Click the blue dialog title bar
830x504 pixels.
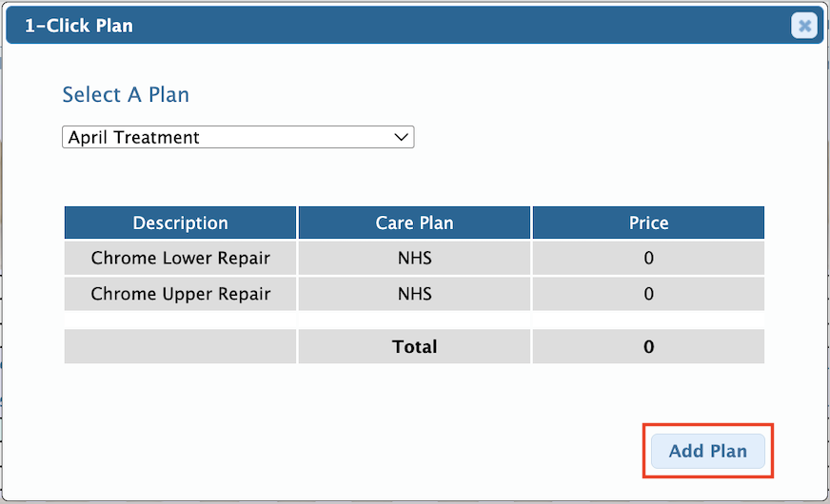(x=428, y=26)
